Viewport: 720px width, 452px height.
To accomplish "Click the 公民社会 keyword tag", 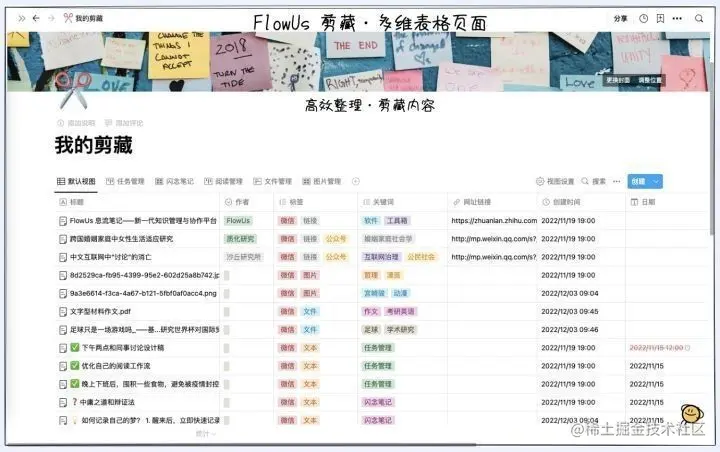I will (x=421, y=257).
